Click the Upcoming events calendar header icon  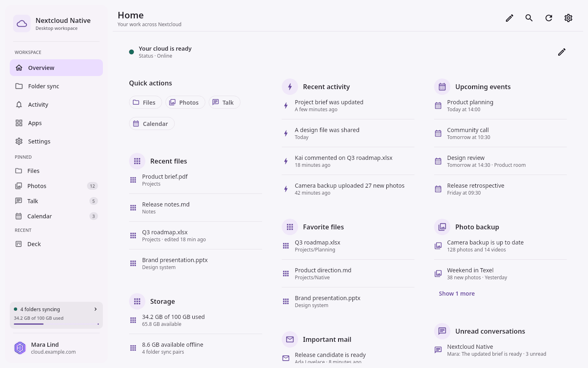(442, 87)
